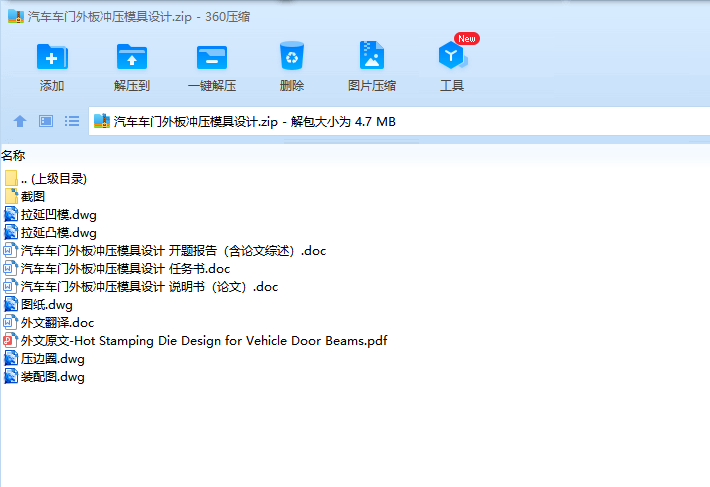This screenshot has height=487, width=710.
Task: Click the address path field
Action: (399, 121)
